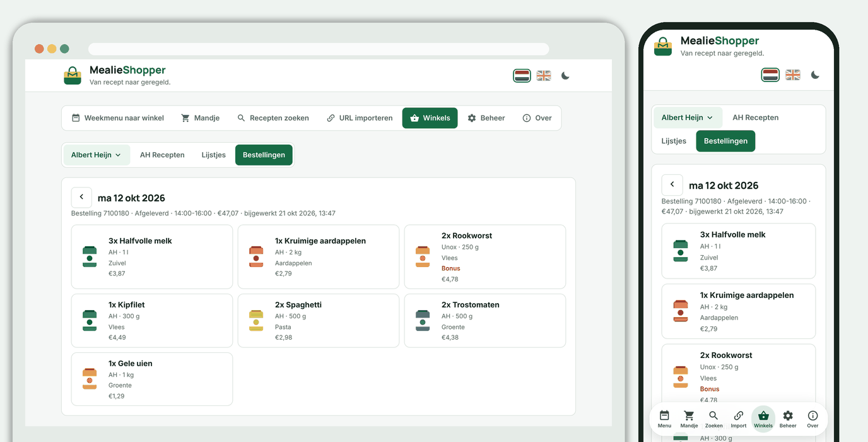This screenshot has width=868, height=442.
Task: Open the Over tab in desktop nav
Action: (537, 118)
